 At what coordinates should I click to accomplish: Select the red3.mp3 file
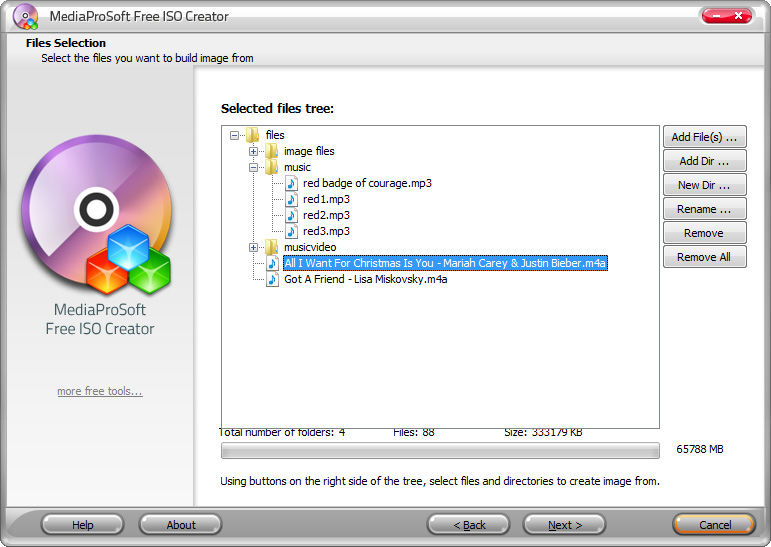pyautogui.click(x=326, y=231)
